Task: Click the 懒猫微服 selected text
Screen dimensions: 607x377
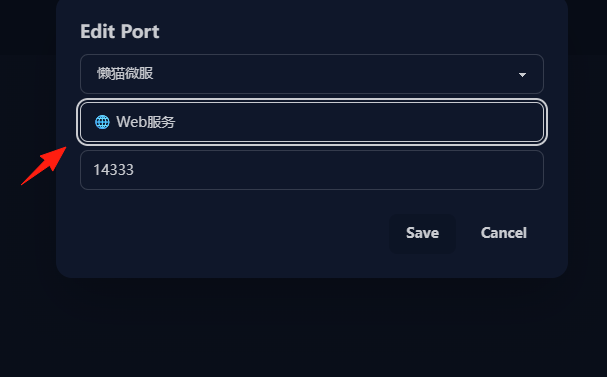Action: (x=125, y=74)
